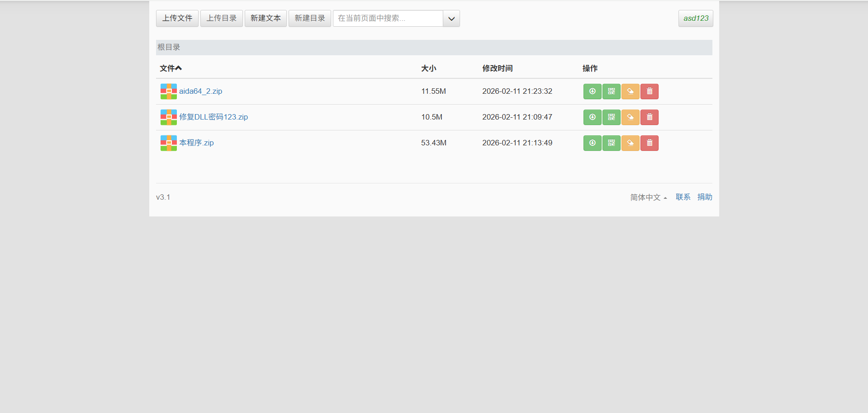Viewport: 868px width, 413px height.
Task: Rename 本程序.zip using the orange edit icon
Action: (630, 143)
